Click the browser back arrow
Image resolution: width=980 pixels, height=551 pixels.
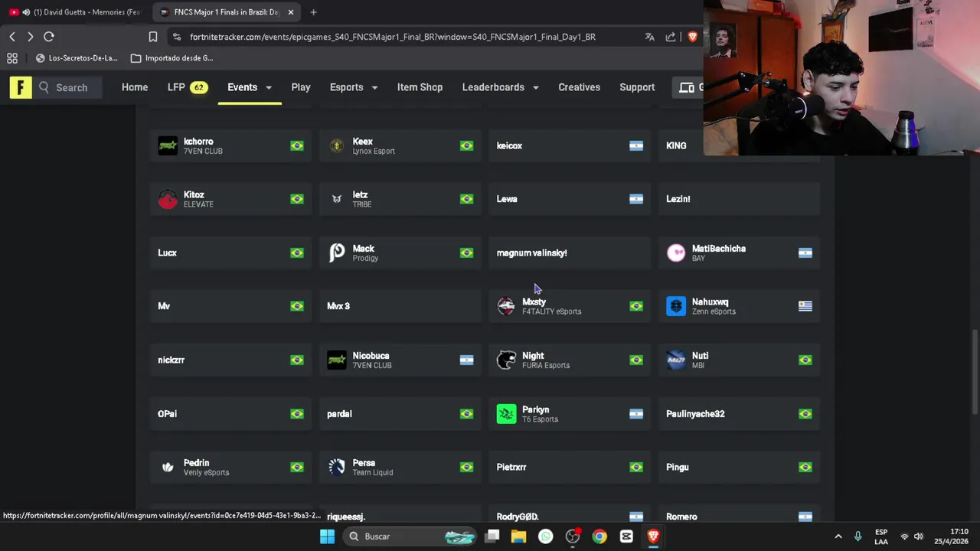12,37
